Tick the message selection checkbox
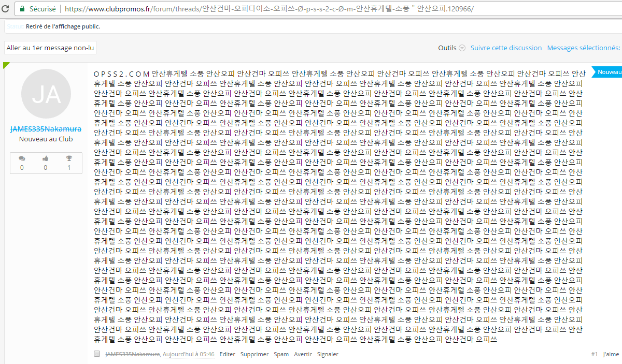 coord(97,354)
